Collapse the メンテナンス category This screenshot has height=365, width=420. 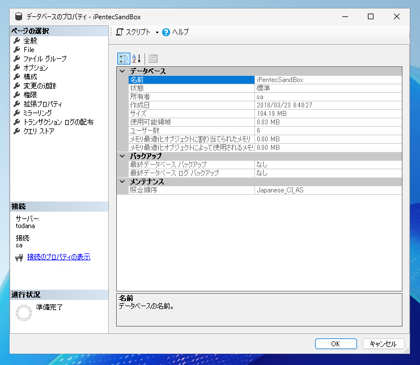[x=122, y=182]
